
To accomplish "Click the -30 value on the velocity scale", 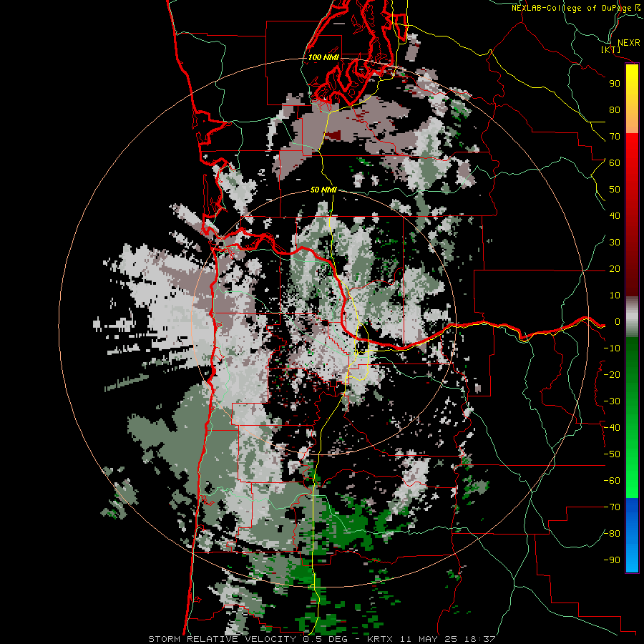I will click(x=612, y=401).
